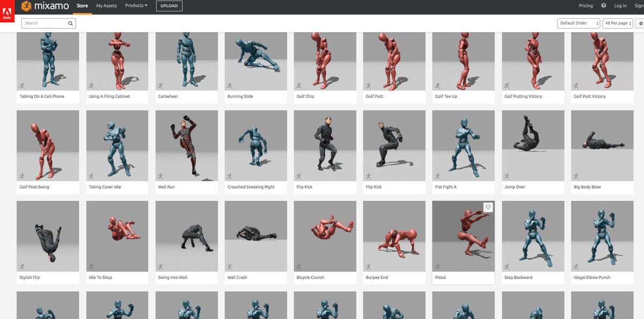This screenshot has height=319, width=644.
Task: Switch to the Store tab
Action: pos(82,6)
